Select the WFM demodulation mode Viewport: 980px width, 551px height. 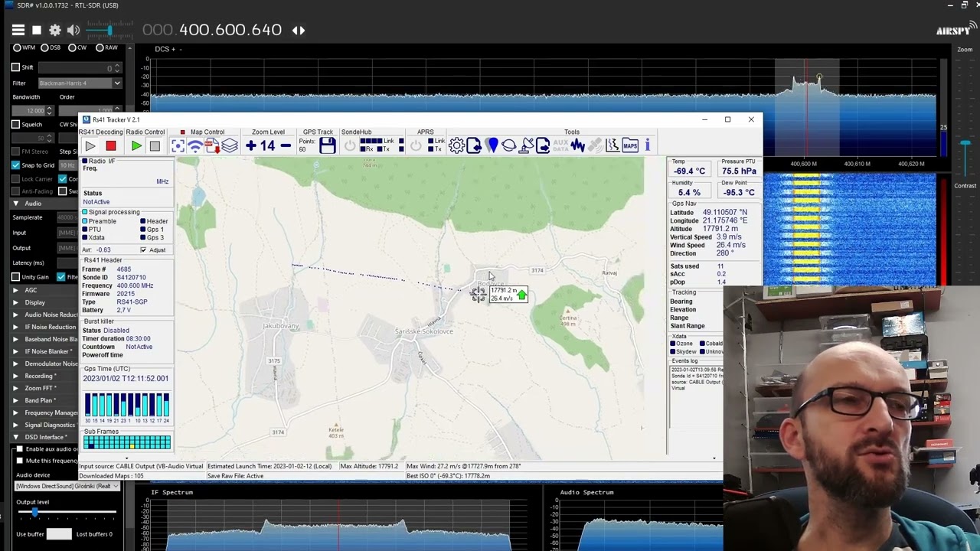pos(15,48)
